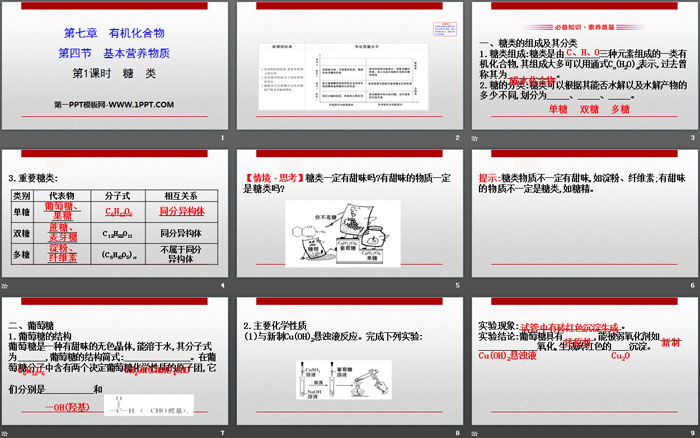
Task: Click the red Cu₂O answer on slide 9
Action: tap(621, 356)
